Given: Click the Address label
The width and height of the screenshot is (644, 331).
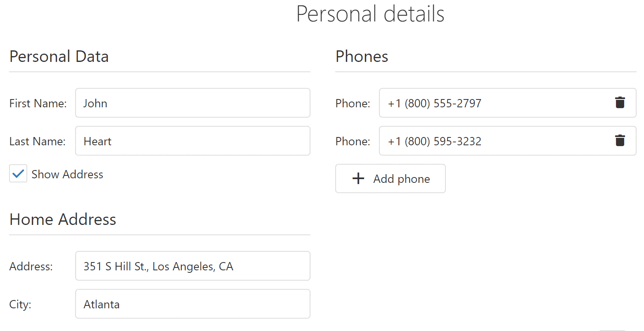Looking at the screenshot, I should 31,266.
